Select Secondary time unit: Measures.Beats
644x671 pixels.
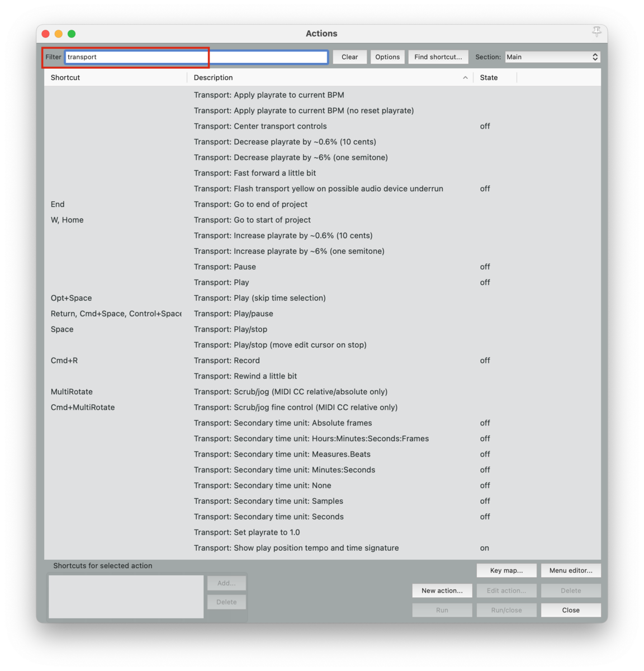point(282,455)
